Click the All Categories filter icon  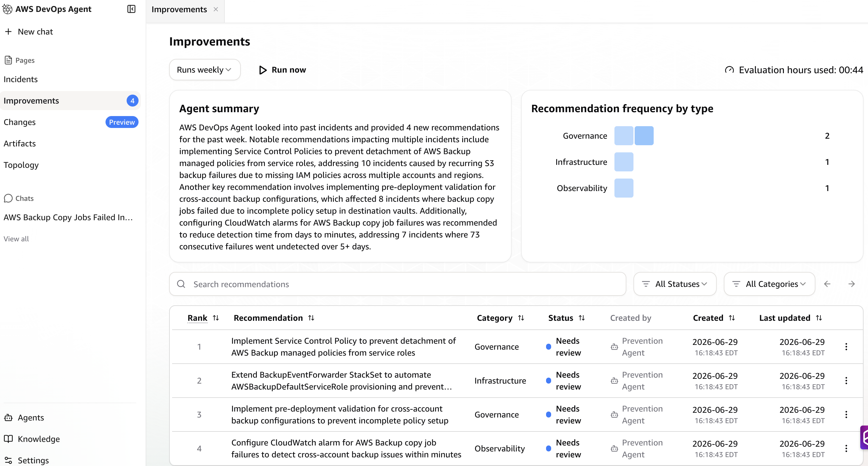(x=736, y=284)
